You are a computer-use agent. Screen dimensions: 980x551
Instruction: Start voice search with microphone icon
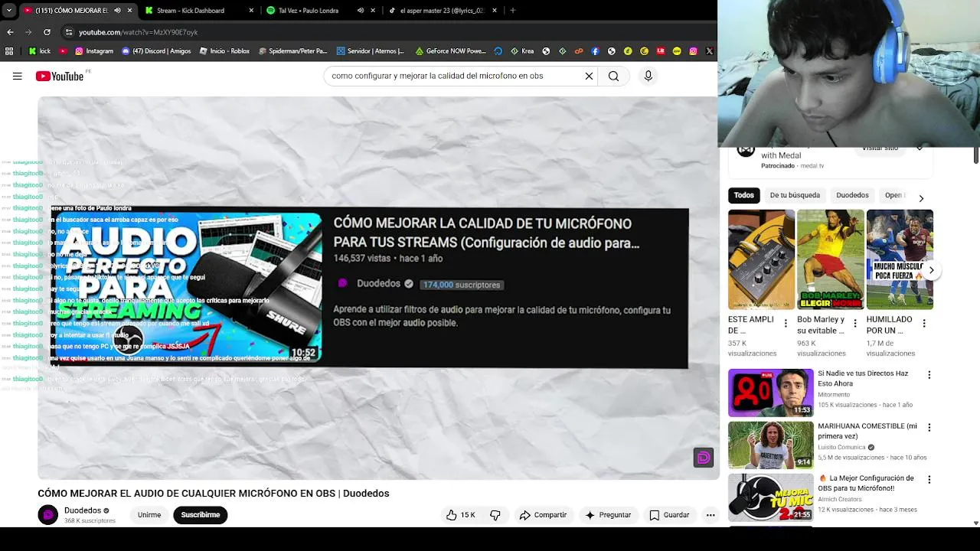pos(648,76)
